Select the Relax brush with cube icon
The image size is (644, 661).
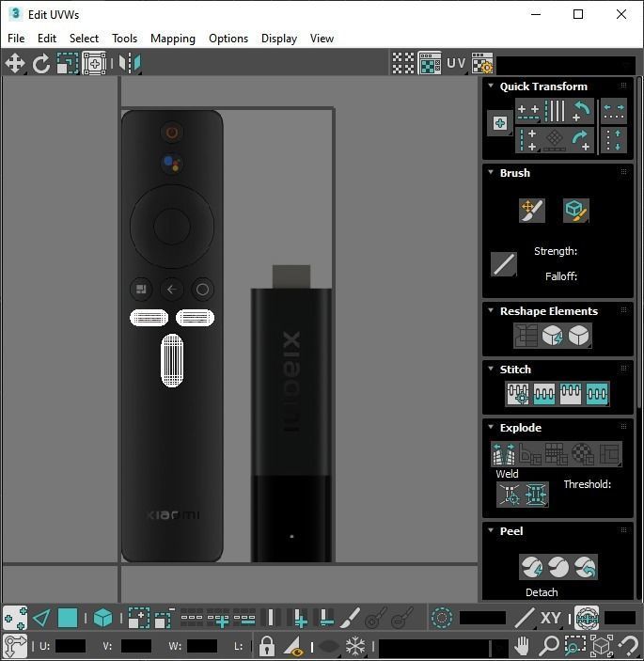575,211
